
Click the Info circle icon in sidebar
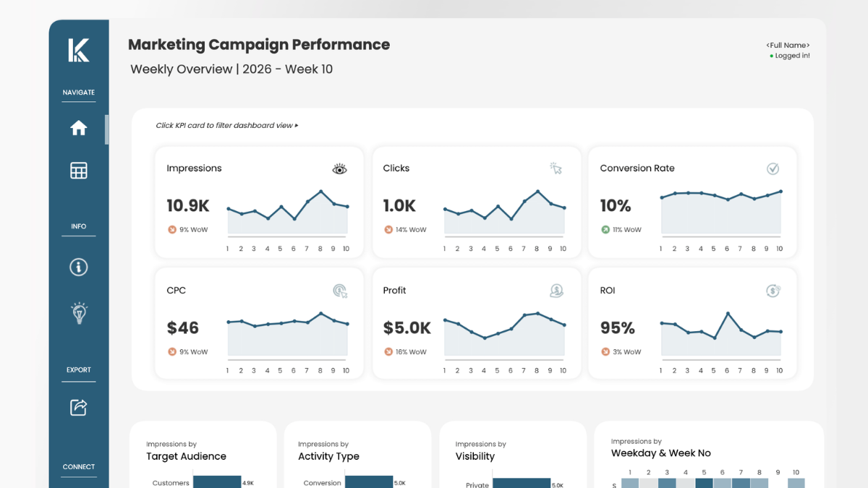click(79, 267)
